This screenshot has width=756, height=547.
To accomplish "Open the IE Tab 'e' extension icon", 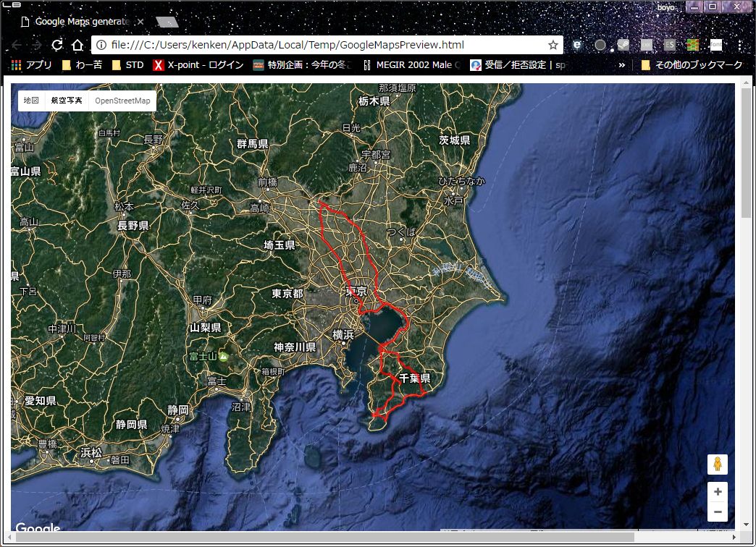I will pyautogui.click(x=576, y=45).
